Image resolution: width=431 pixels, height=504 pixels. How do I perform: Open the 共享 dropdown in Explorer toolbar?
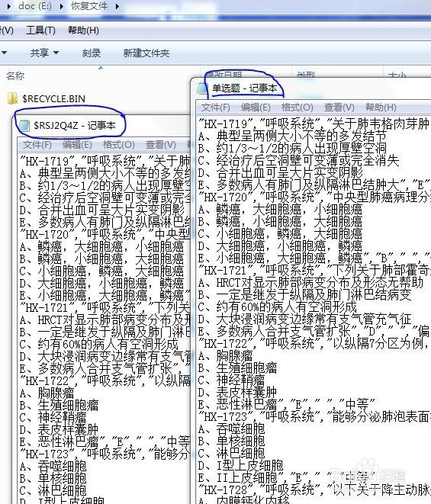(x=44, y=53)
